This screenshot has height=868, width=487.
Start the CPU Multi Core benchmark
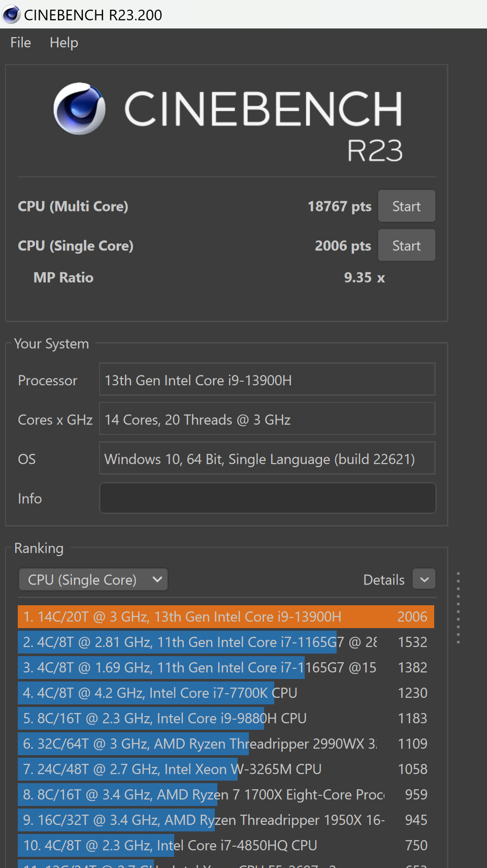coord(406,206)
